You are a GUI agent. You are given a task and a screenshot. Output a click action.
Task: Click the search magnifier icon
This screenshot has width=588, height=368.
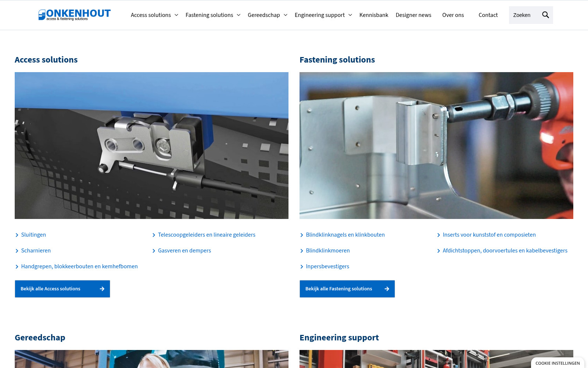click(x=545, y=15)
